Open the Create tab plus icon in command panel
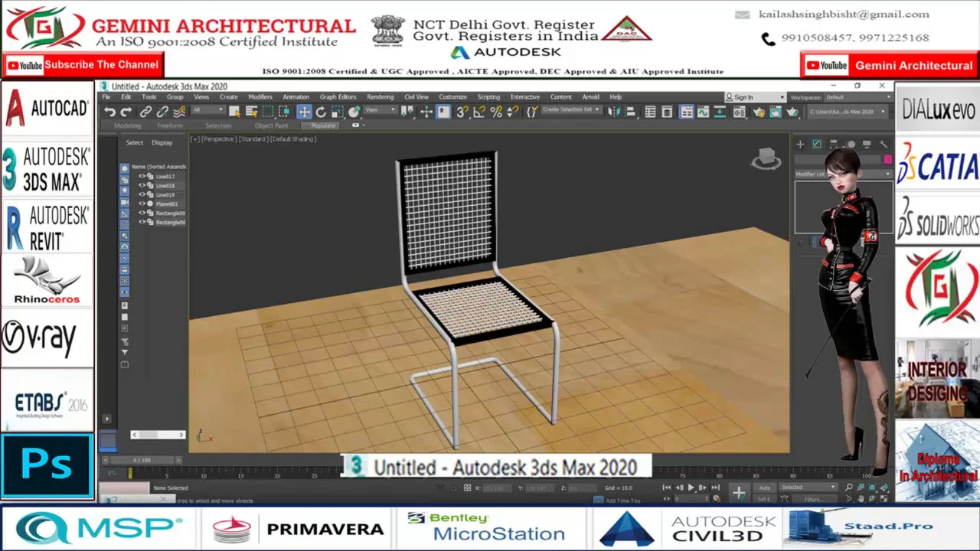Viewport: 980px width, 551px height. 800,144
